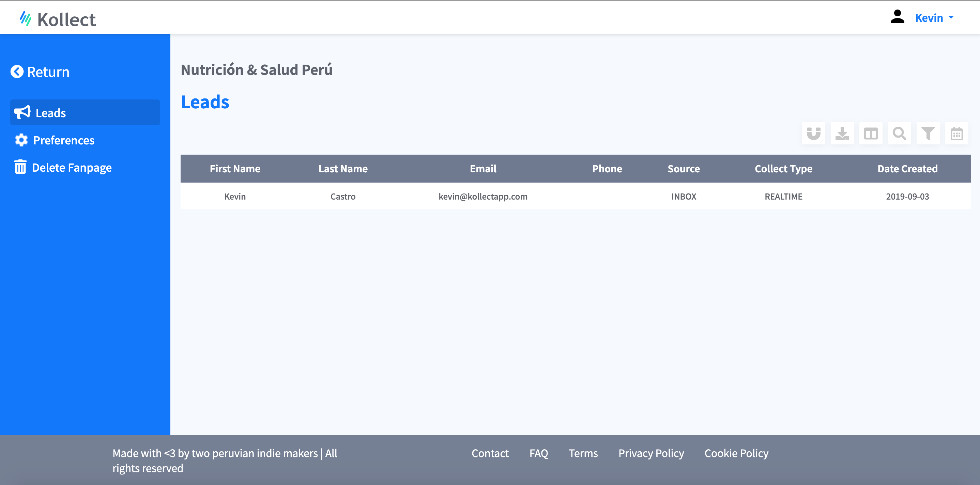Select the kevin@kollectapp.com lead row
Image resolution: width=980 pixels, height=485 pixels.
click(483, 196)
